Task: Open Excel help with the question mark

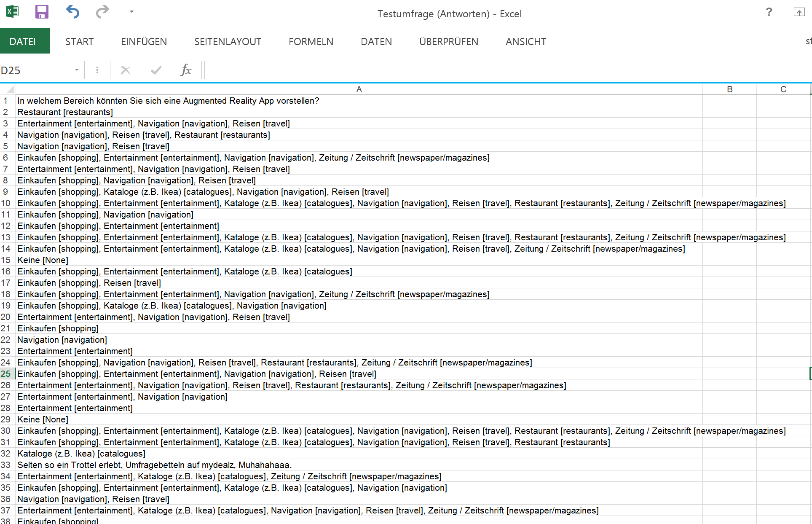Action: pos(769,12)
